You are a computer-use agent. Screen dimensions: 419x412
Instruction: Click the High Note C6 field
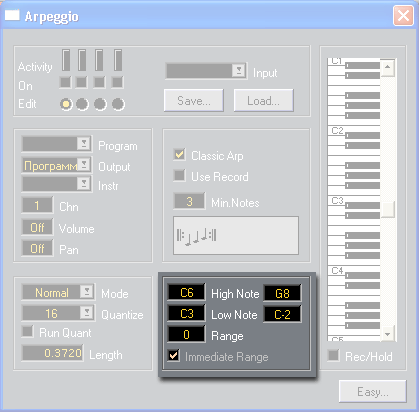pos(186,293)
